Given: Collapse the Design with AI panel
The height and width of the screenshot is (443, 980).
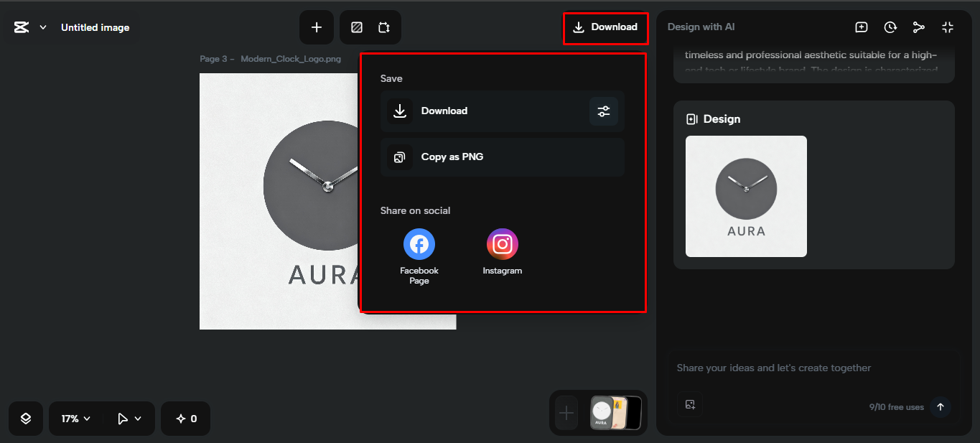Looking at the screenshot, I should (947, 27).
